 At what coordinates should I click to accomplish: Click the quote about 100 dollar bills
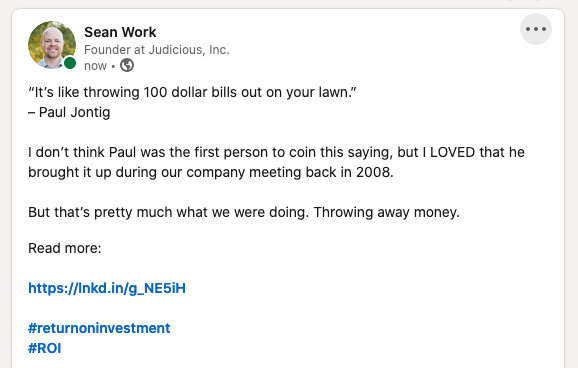pos(192,92)
